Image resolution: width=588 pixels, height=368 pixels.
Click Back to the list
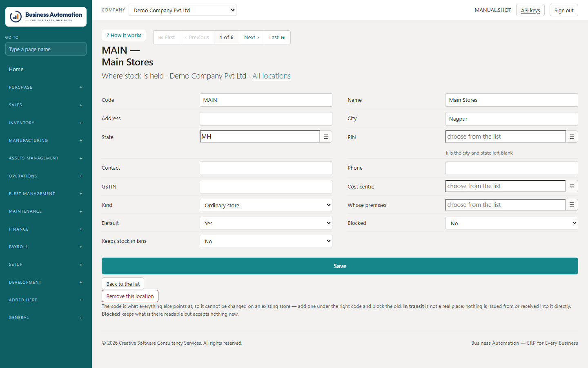(x=123, y=284)
